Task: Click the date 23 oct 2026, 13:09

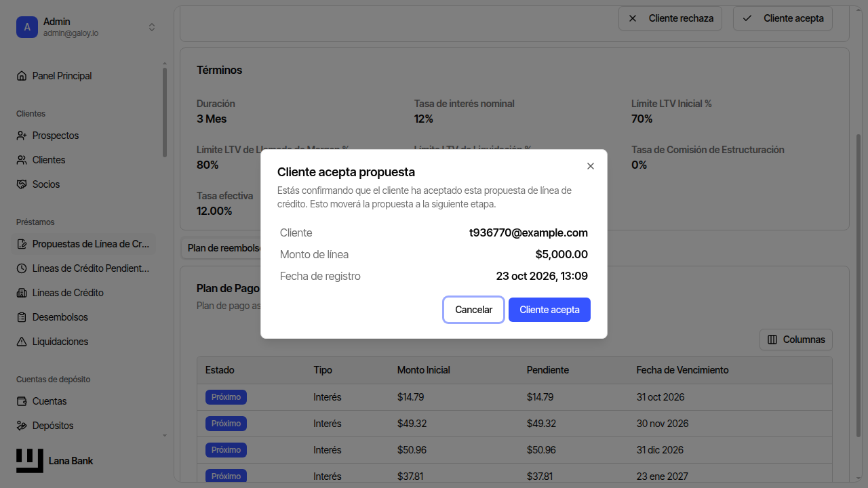Action: point(542,276)
